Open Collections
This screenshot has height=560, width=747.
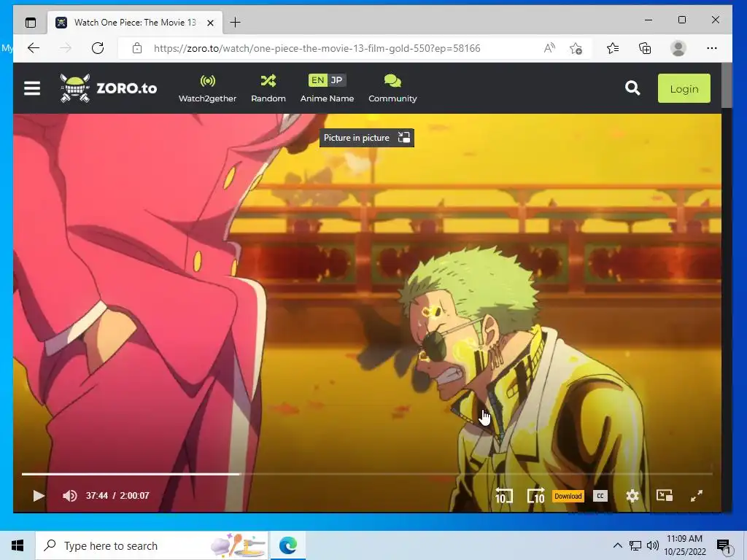(645, 48)
